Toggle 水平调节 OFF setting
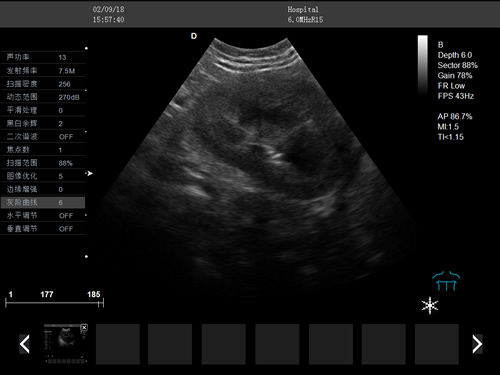 (66, 216)
